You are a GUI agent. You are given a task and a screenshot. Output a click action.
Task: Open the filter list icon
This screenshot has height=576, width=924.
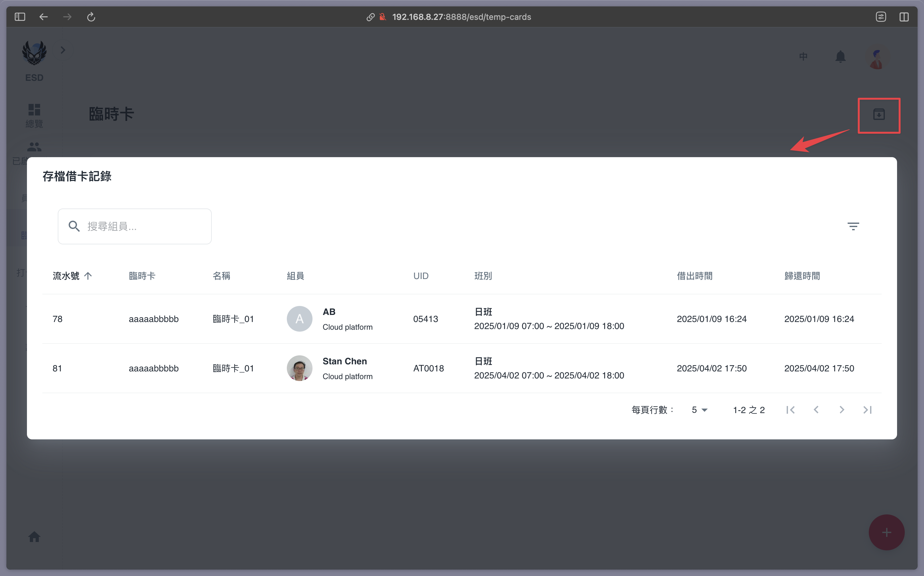pos(853,226)
